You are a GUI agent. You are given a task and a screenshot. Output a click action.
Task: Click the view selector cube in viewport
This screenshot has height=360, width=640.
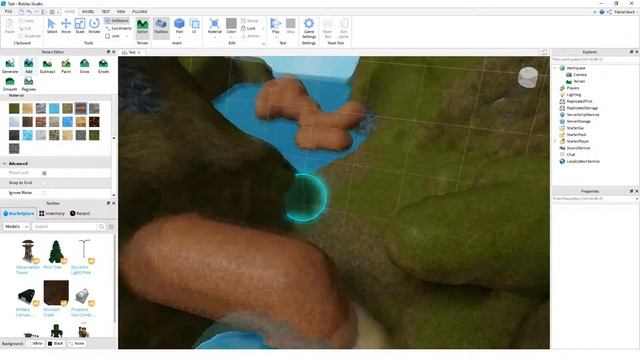tap(528, 77)
